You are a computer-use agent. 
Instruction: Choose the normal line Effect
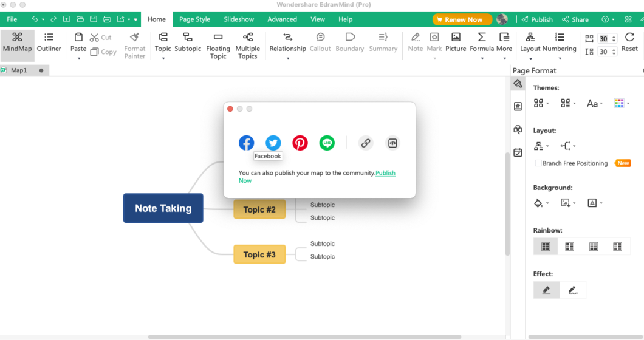pos(546,290)
